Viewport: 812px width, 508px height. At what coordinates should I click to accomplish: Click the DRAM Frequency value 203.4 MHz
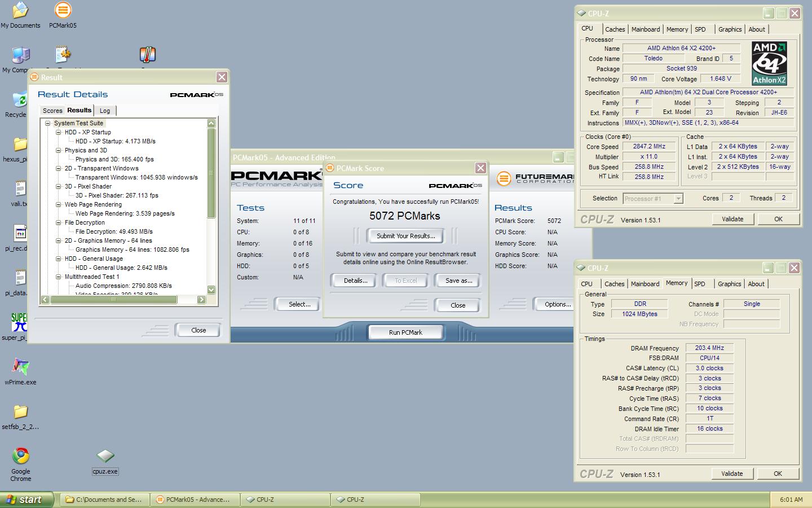710,348
